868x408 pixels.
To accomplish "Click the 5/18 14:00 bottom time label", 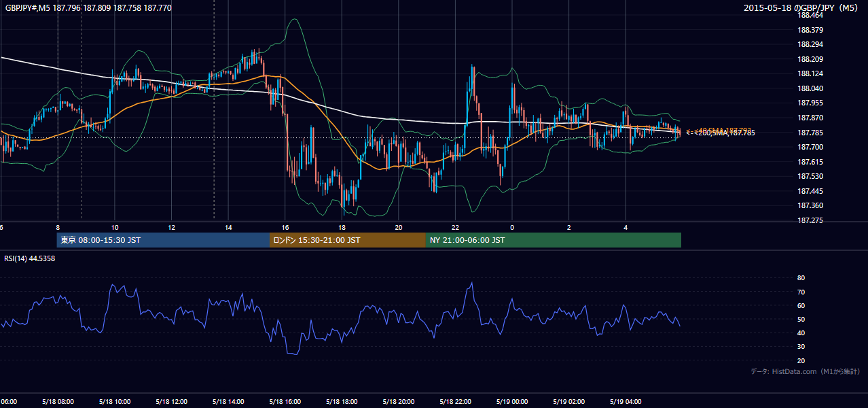I will coord(228,401).
